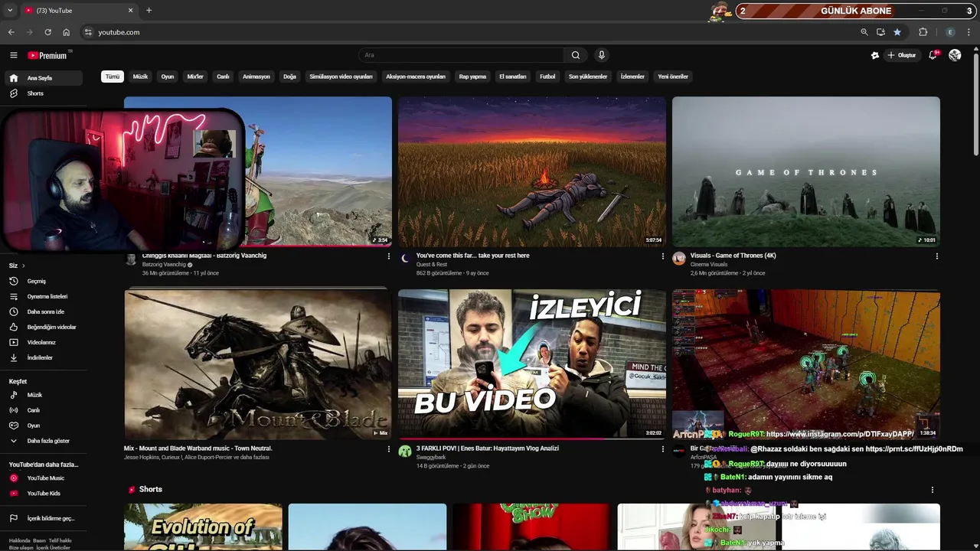980x551 pixels.
Task: Open Quest & Rest channel link
Action: [x=432, y=265]
